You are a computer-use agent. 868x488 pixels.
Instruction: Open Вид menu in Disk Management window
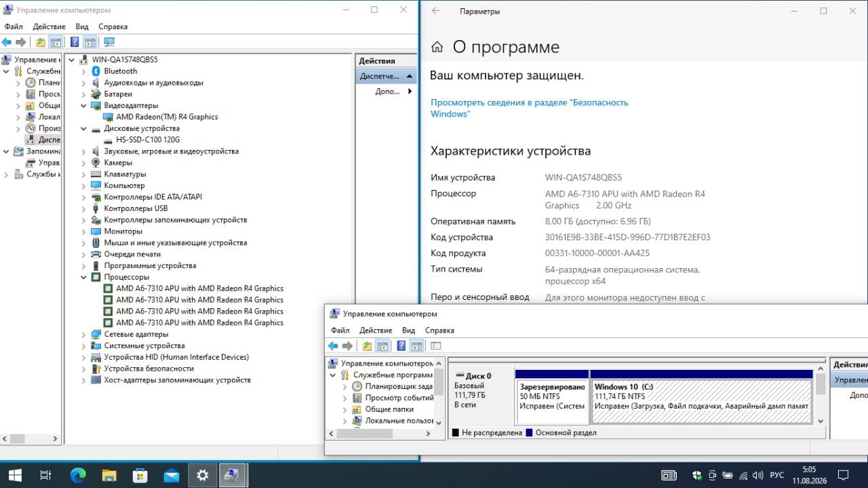click(x=408, y=331)
